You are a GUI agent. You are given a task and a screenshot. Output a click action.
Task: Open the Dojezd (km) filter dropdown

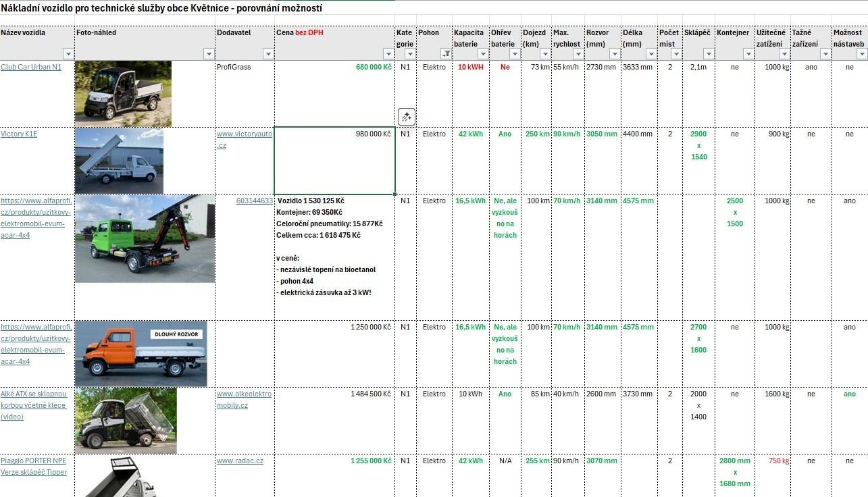coord(544,54)
